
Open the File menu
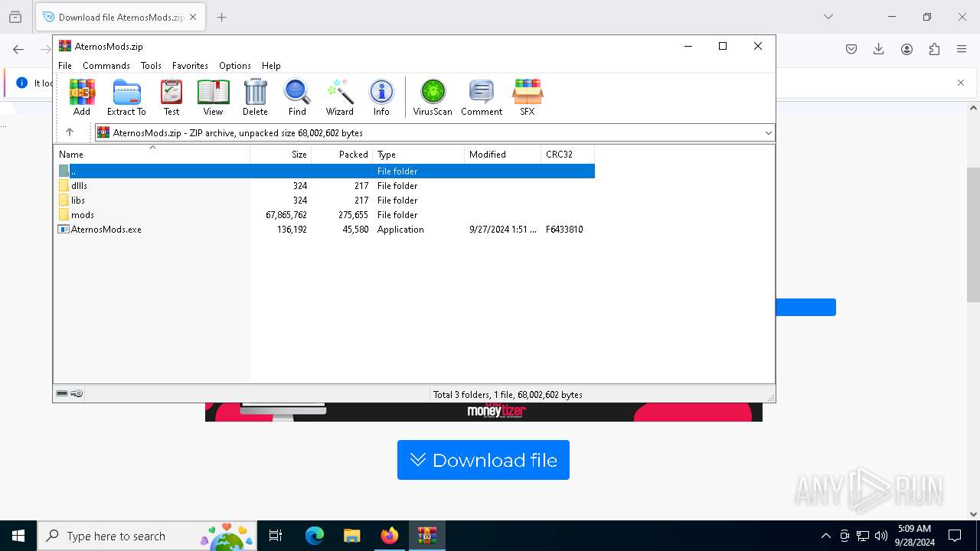pos(65,66)
